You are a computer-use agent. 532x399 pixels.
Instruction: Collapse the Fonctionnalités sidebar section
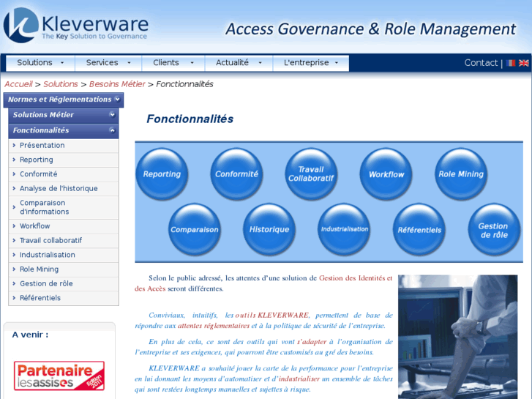pos(64,130)
